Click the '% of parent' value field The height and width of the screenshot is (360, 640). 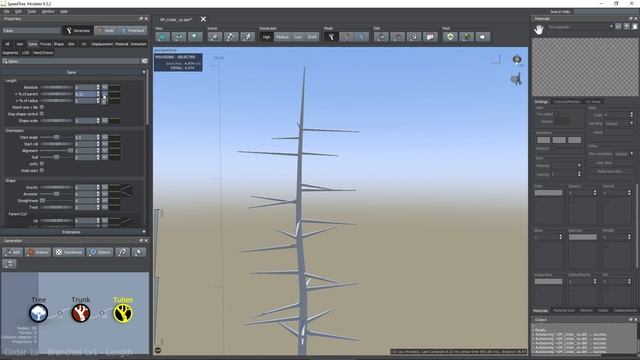coord(85,94)
